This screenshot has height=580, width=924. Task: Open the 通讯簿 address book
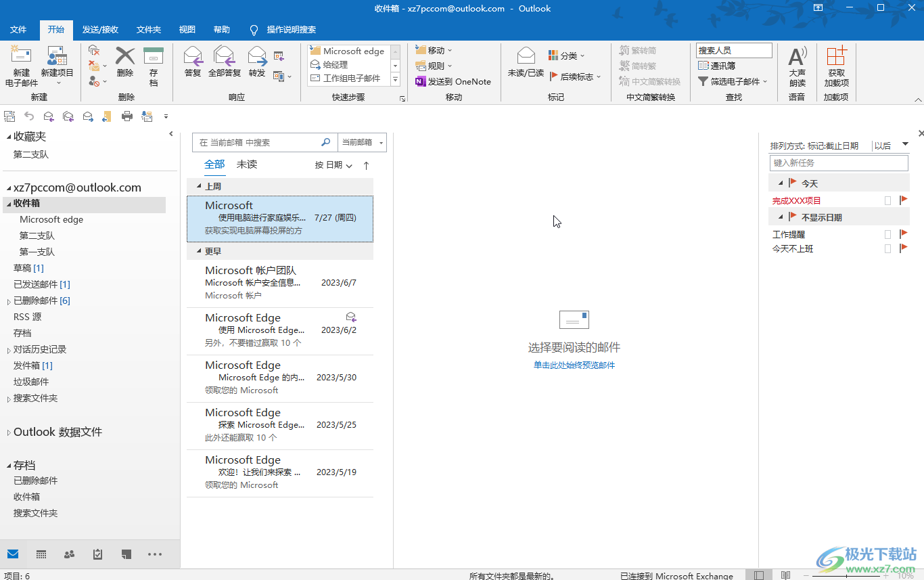tap(717, 66)
